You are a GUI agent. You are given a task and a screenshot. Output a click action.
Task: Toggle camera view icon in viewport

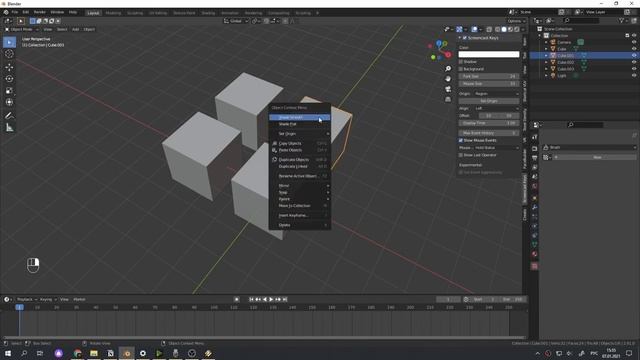pyautogui.click(x=448, y=89)
